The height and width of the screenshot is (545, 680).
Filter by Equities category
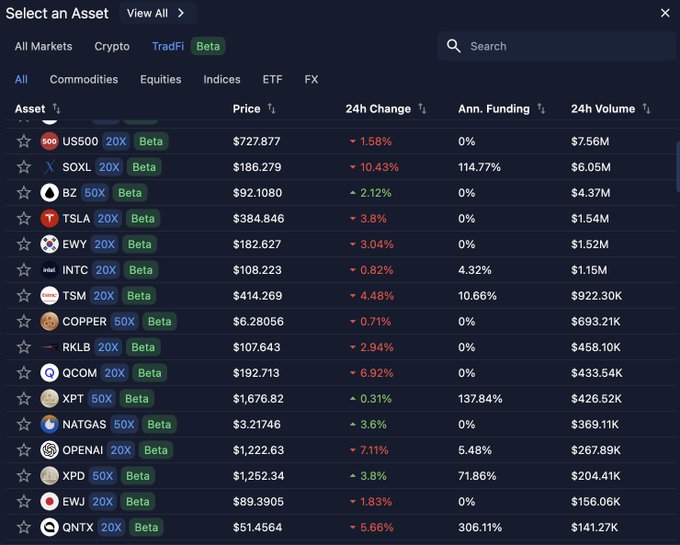160,79
